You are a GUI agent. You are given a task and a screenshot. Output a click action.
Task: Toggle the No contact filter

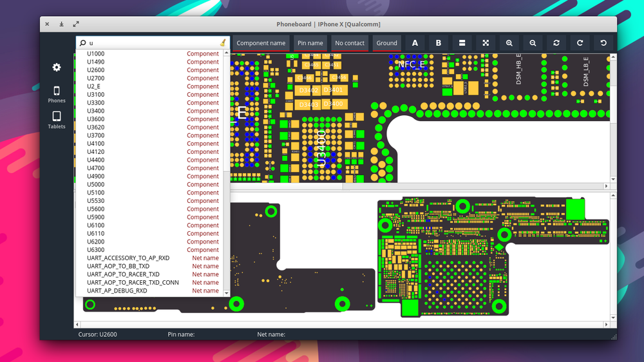[350, 43]
